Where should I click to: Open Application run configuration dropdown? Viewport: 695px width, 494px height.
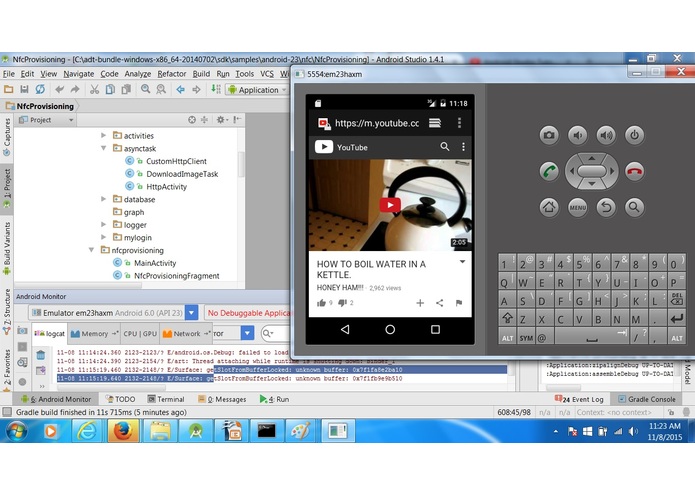click(257, 90)
